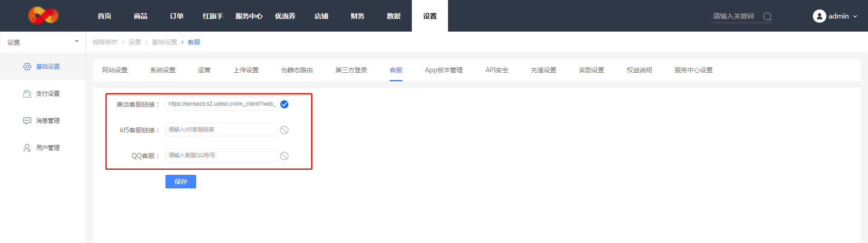Expand the admin account dropdown arrow
This screenshot has width=868, height=243.
tap(855, 16)
